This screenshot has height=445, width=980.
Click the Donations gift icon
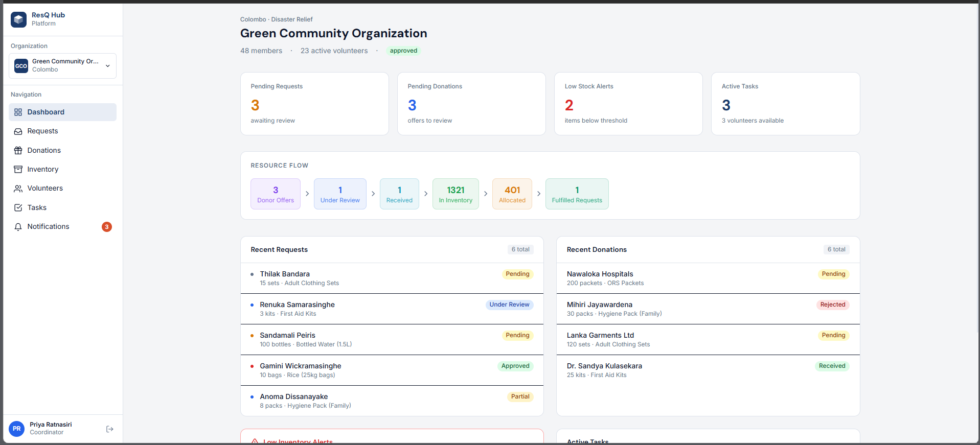(x=18, y=151)
